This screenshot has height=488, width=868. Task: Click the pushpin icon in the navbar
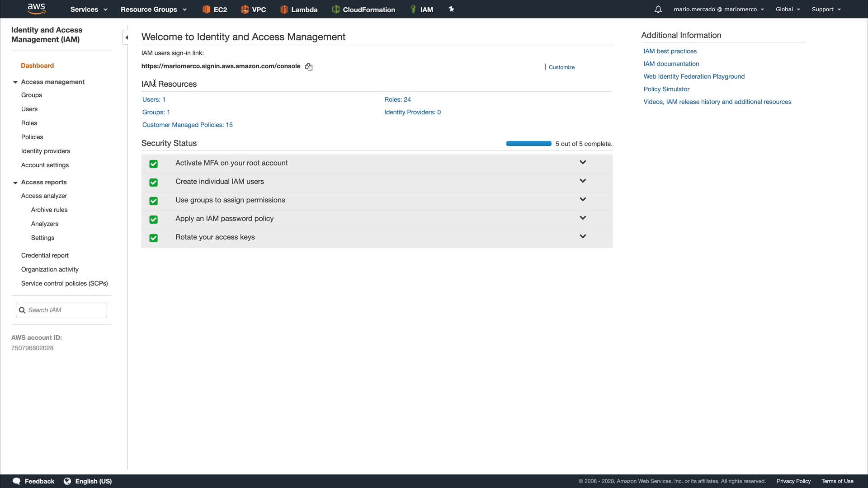pyautogui.click(x=451, y=9)
